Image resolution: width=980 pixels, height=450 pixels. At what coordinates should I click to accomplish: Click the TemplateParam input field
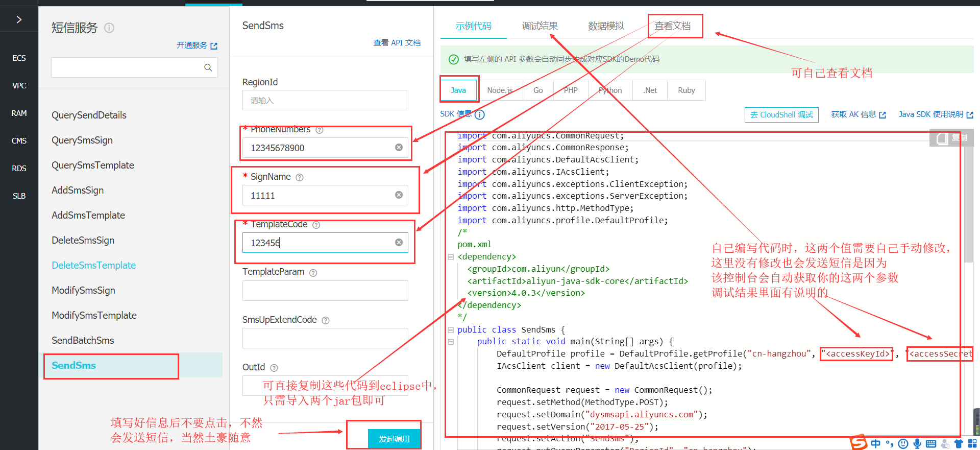click(x=325, y=290)
